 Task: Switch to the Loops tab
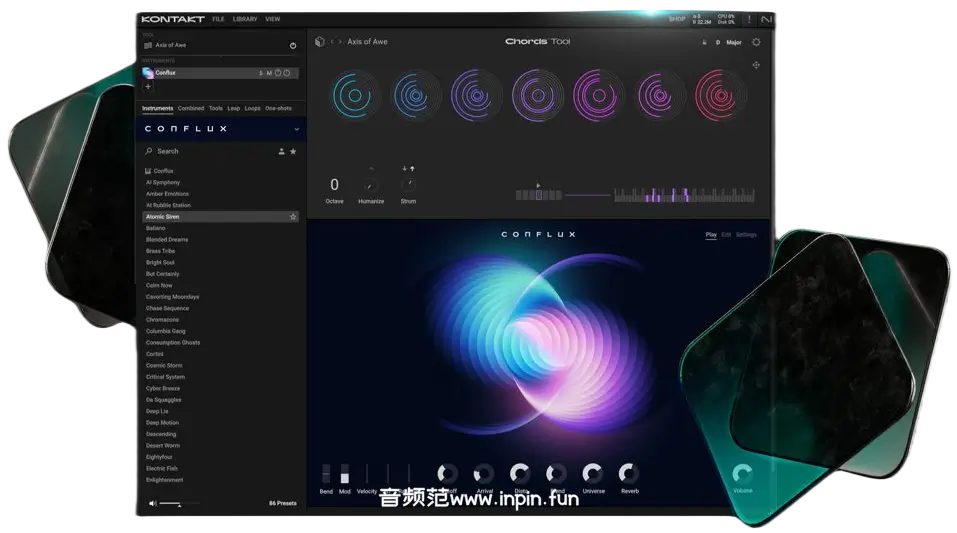point(253,109)
